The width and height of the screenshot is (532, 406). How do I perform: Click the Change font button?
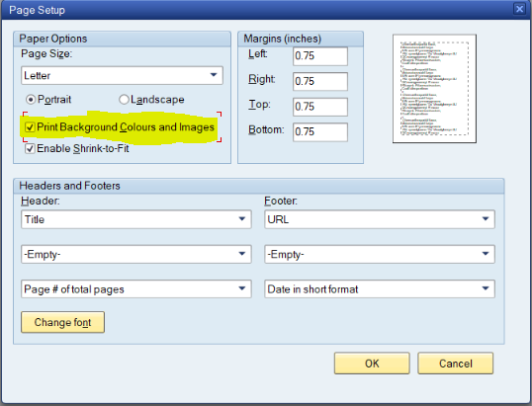62,322
